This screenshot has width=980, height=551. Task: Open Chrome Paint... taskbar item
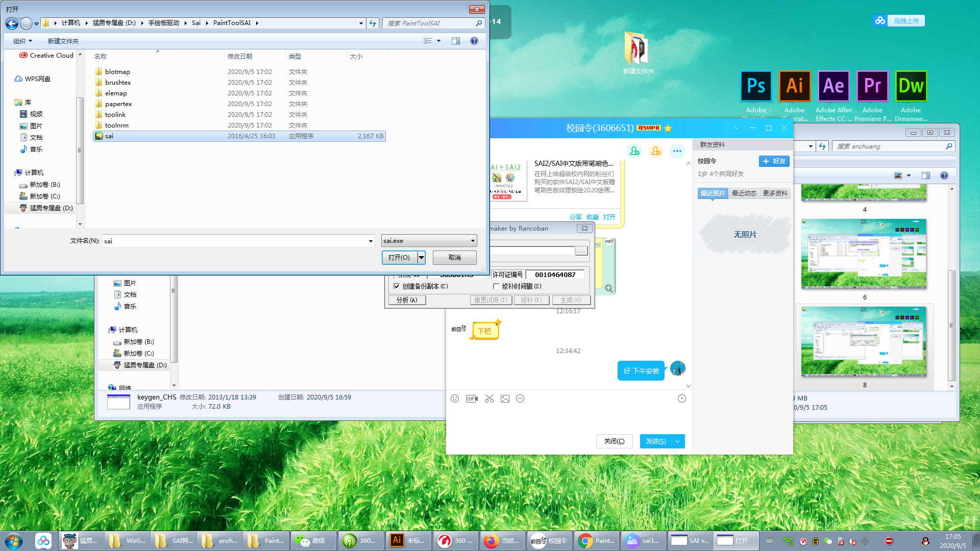(x=597, y=540)
